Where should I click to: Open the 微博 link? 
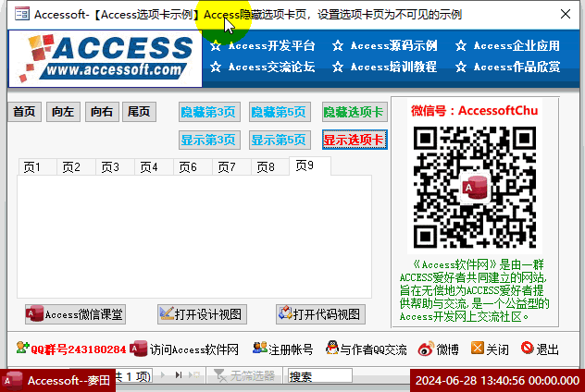[447, 349]
